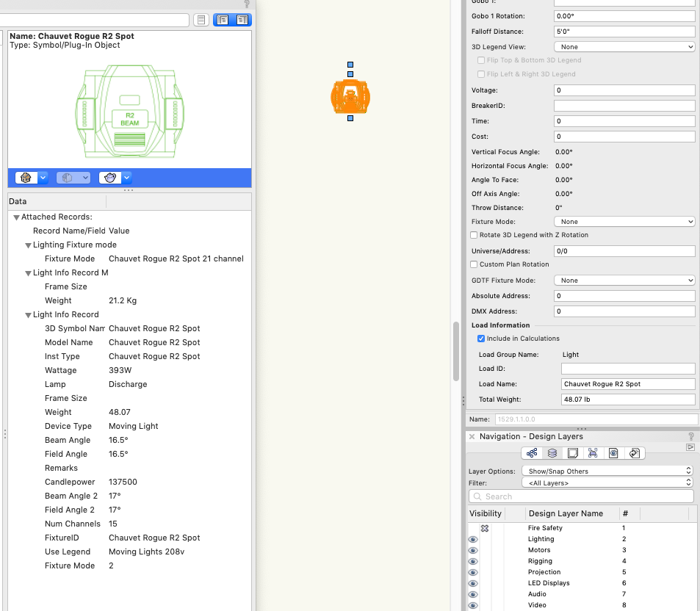Screen dimensions: 700x611
Task: Click the Design Layers icon in Navigation palette
Action: (552, 453)
